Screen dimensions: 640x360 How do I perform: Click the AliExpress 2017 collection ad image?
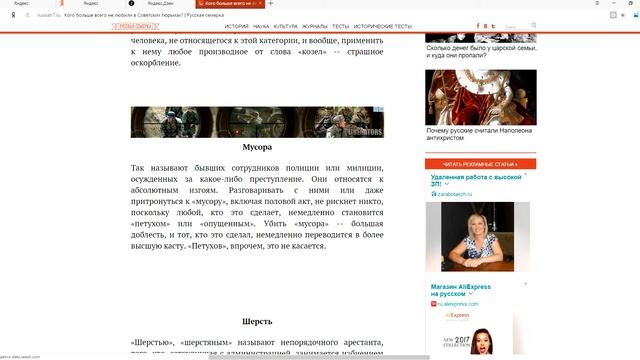(x=478, y=333)
